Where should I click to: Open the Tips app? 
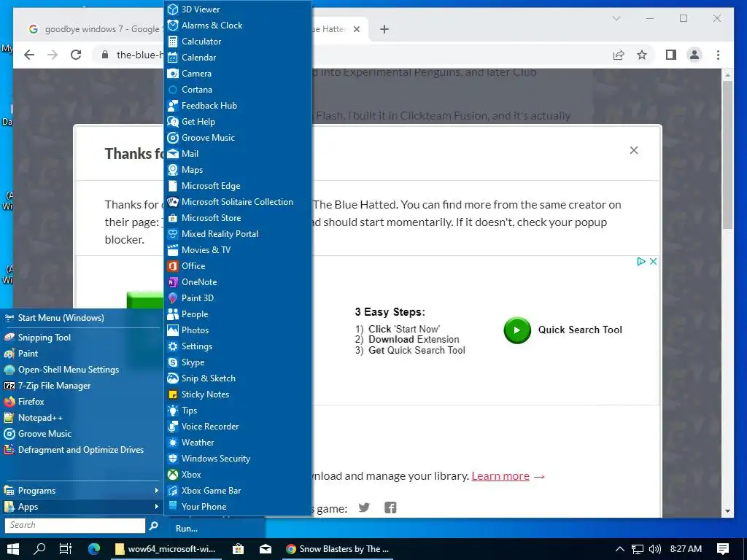coord(239,411)
